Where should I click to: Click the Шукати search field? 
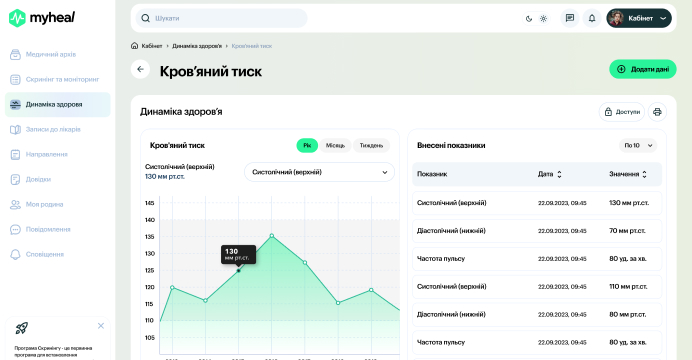coord(222,19)
